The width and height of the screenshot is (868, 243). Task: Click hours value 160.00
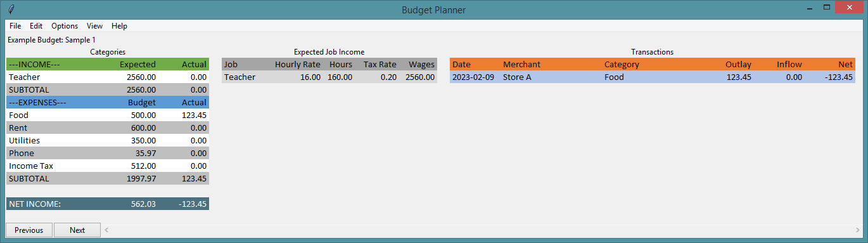point(340,77)
